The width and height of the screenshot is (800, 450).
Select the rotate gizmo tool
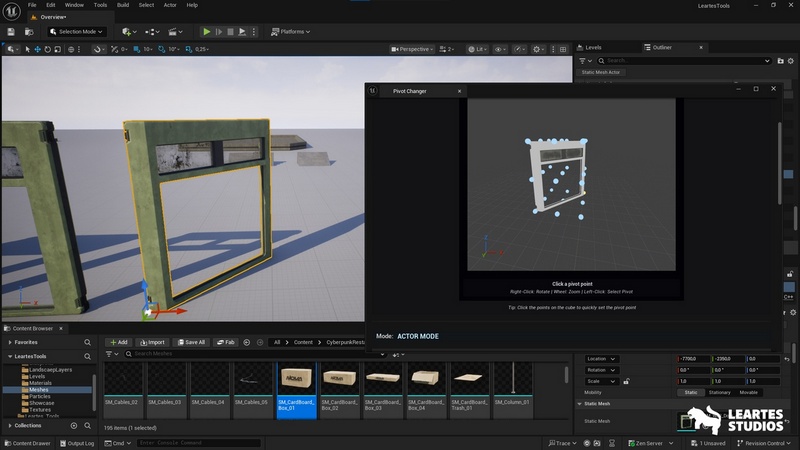point(49,49)
